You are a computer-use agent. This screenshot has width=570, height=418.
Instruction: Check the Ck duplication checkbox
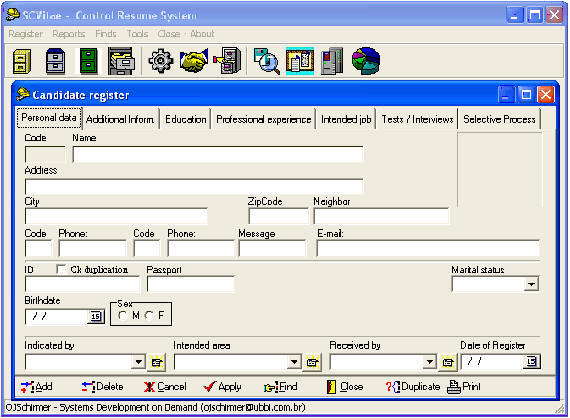click(x=61, y=269)
